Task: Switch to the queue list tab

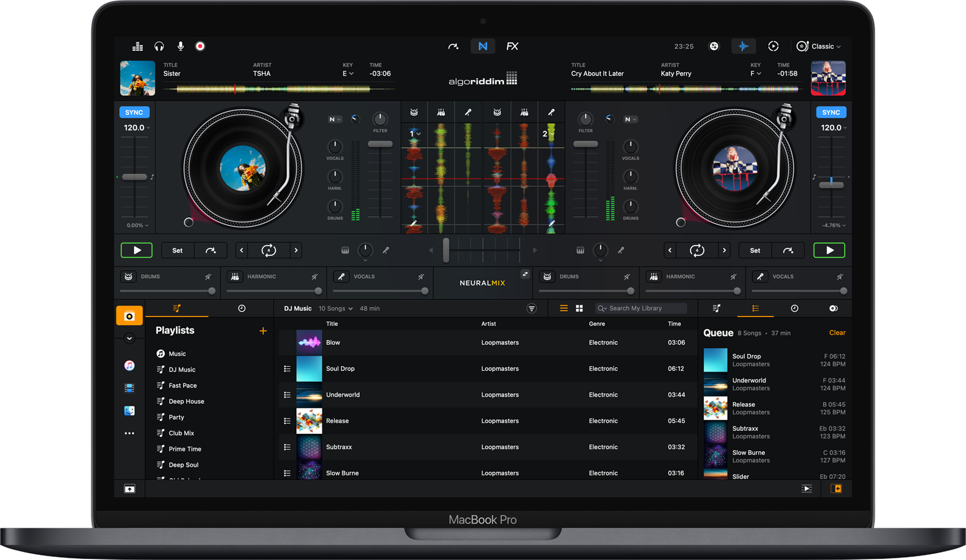Action: pyautogui.click(x=755, y=309)
